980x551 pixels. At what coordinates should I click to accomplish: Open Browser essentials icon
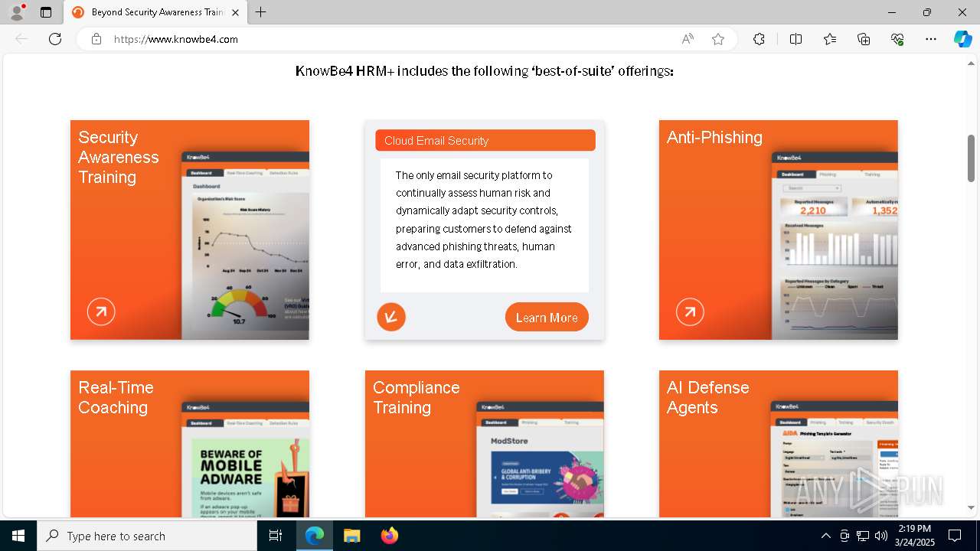point(897,39)
